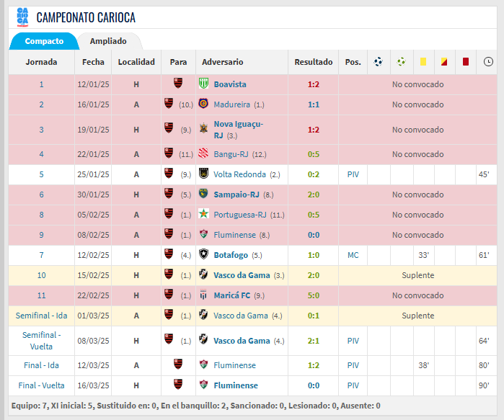Click the Suplente label in jornada 10 row

(418, 275)
